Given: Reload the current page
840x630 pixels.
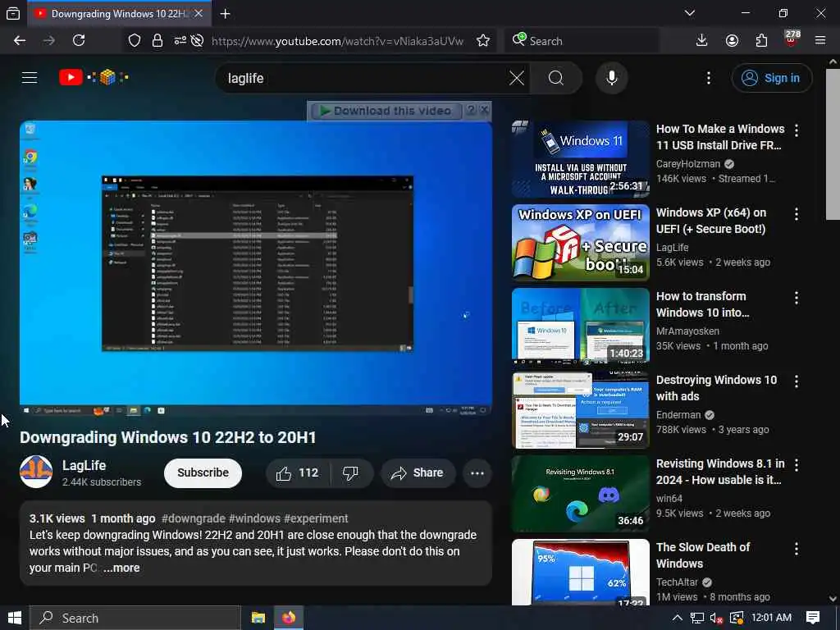Looking at the screenshot, I should [79, 41].
